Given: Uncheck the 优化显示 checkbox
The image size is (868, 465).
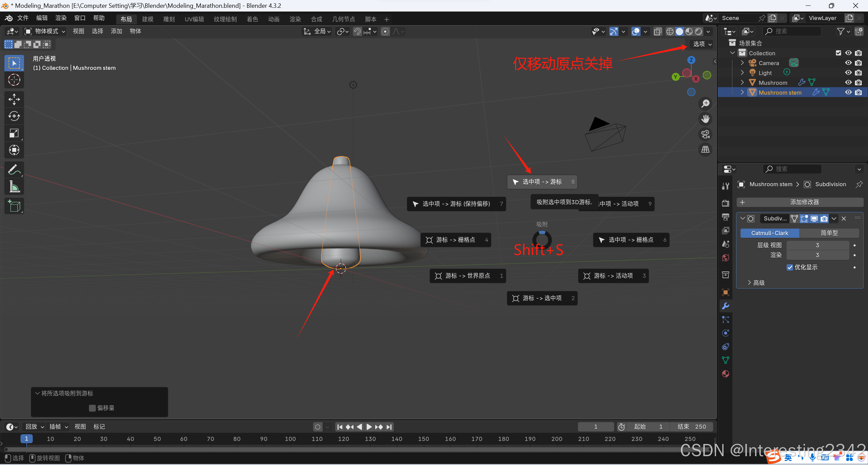Looking at the screenshot, I should tap(790, 267).
